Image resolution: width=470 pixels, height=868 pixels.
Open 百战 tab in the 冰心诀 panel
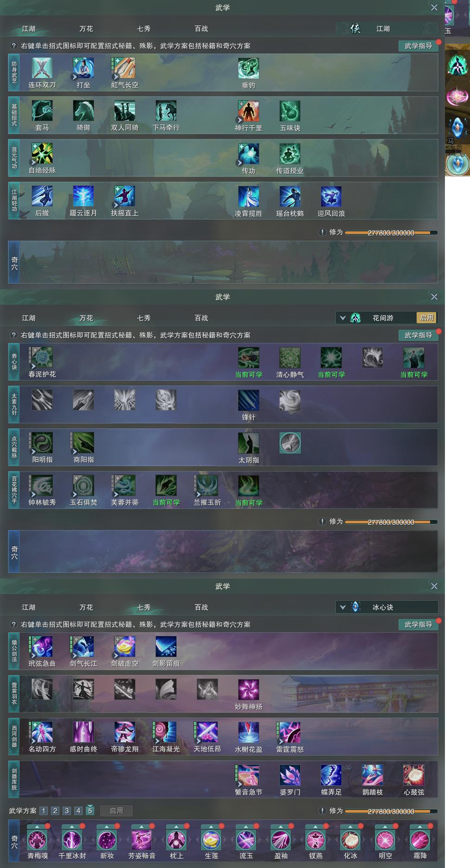[x=201, y=607]
